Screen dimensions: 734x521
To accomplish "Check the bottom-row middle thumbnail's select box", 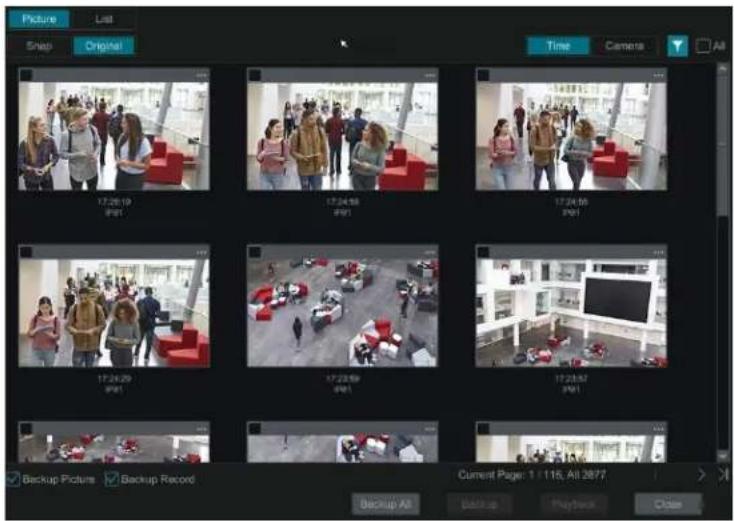I will (x=255, y=428).
